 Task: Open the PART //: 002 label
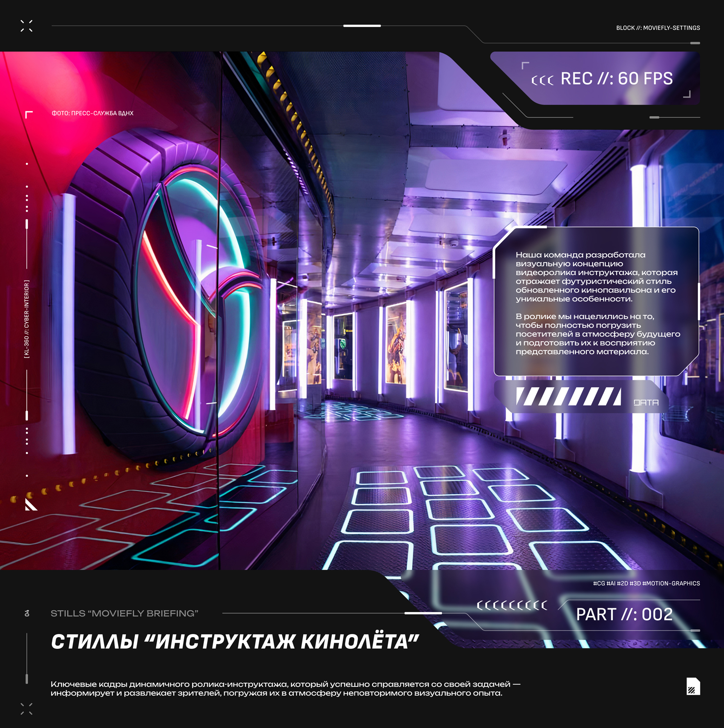[x=624, y=614]
